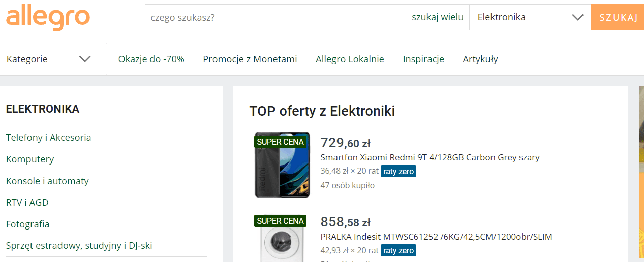Click the Kategorie chevron arrow

pyautogui.click(x=85, y=59)
